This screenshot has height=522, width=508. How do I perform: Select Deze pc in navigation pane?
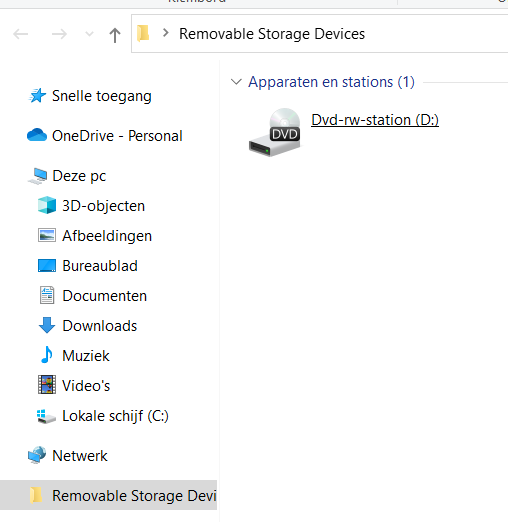coord(79,176)
